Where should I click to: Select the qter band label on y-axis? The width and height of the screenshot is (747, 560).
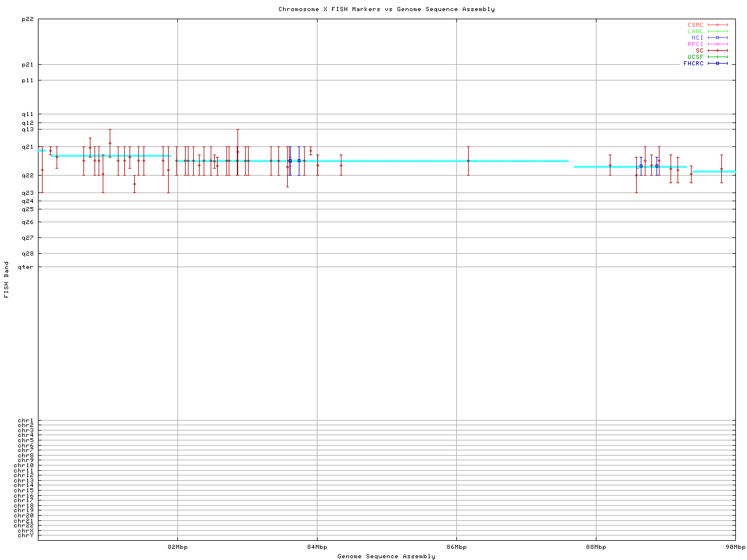[26, 267]
